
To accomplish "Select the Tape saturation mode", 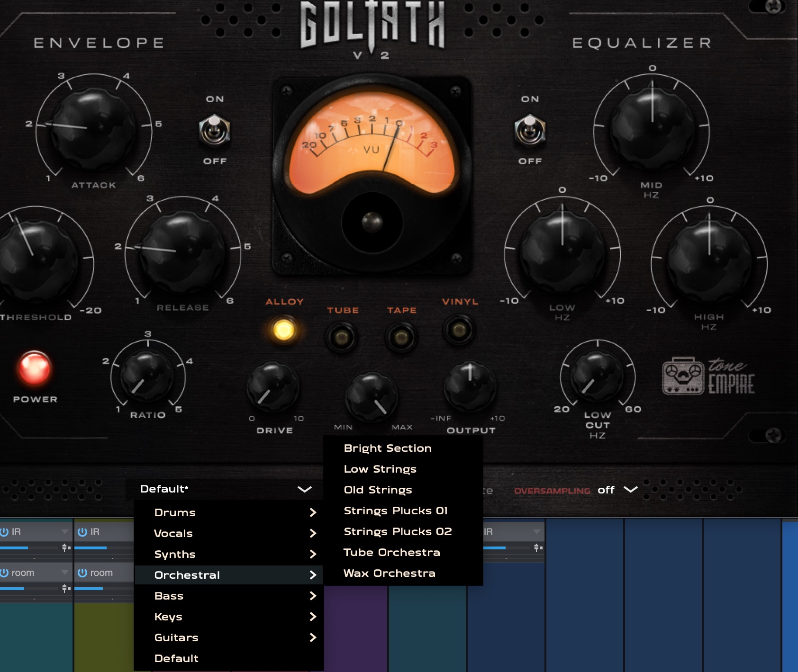I will 401,337.
